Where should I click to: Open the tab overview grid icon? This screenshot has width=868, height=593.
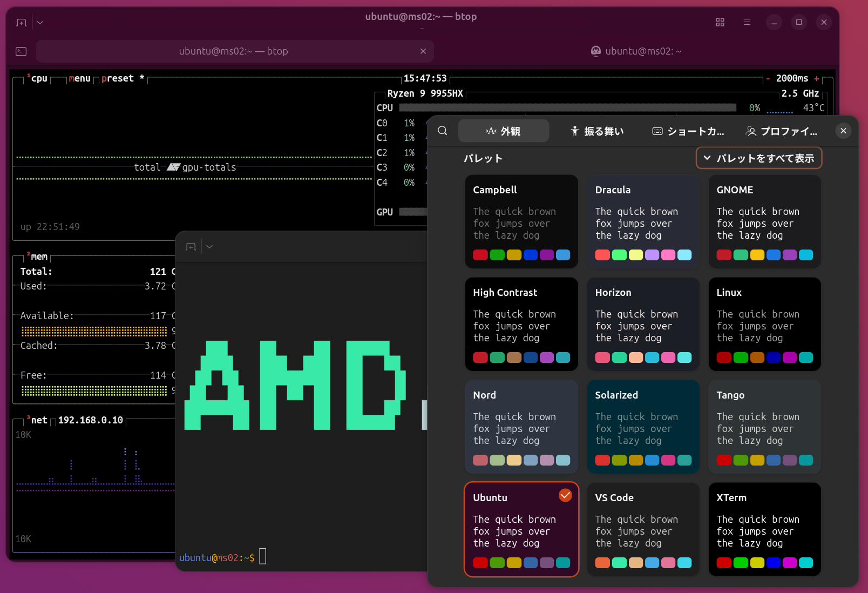coord(720,22)
